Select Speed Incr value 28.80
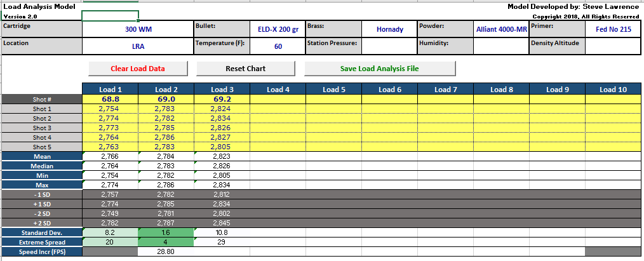644x261 pixels. click(166, 251)
